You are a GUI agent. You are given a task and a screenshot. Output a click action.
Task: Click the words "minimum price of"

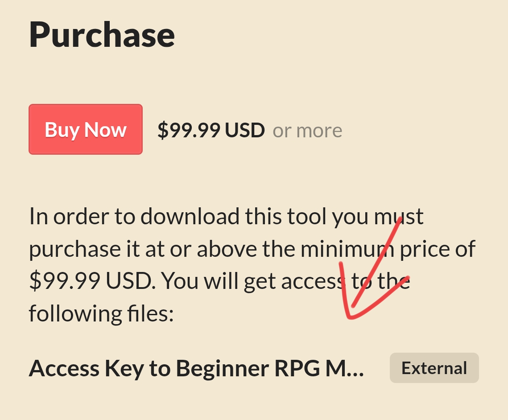pyautogui.click(x=388, y=249)
